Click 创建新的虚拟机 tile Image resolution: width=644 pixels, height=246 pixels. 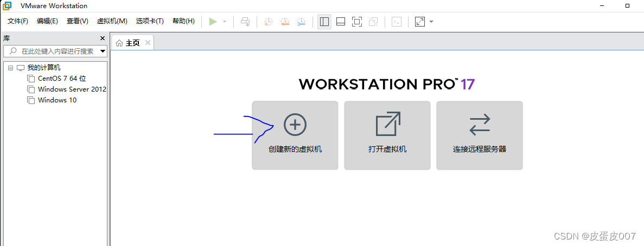pos(295,135)
